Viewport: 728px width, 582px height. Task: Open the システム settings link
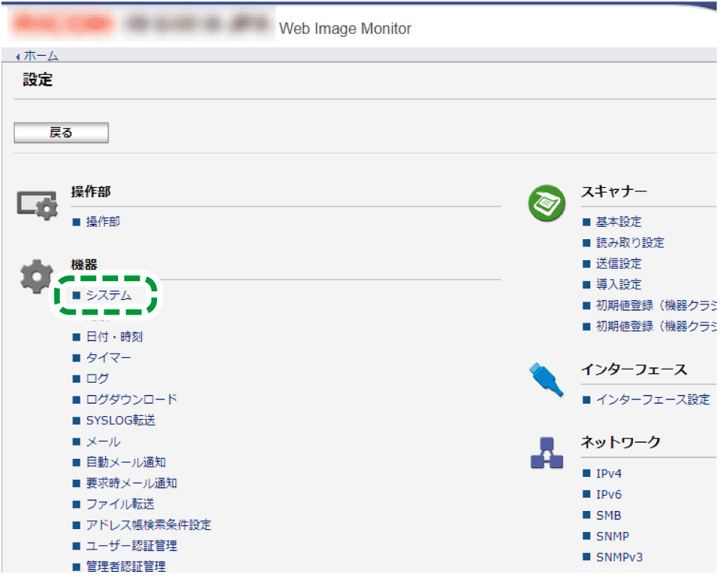(x=109, y=295)
